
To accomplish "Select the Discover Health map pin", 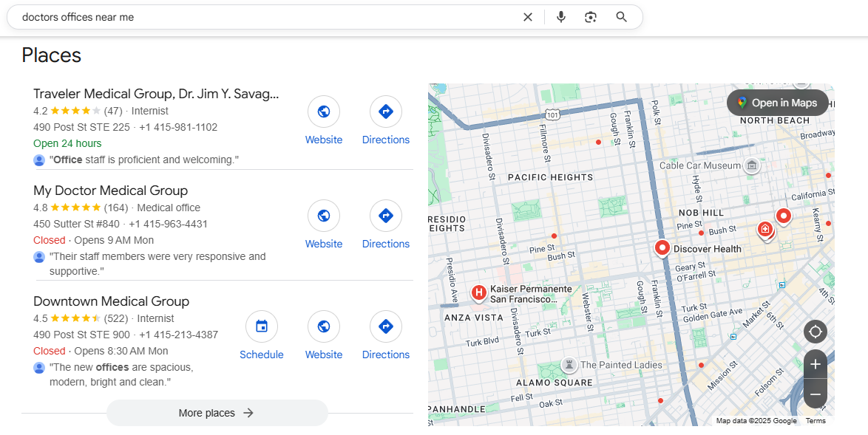I will (662, 247).
